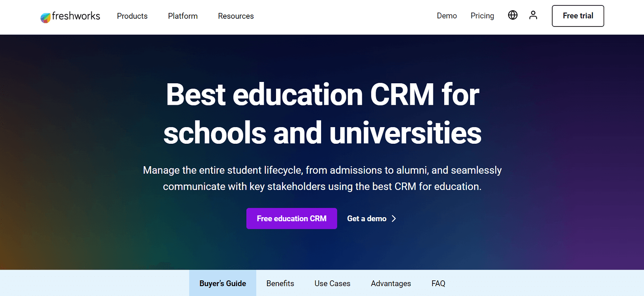The height and width of the screenshot is (296, 644).
Task: Click the purple Free education CRM button
Action: (x=292, y=219)
